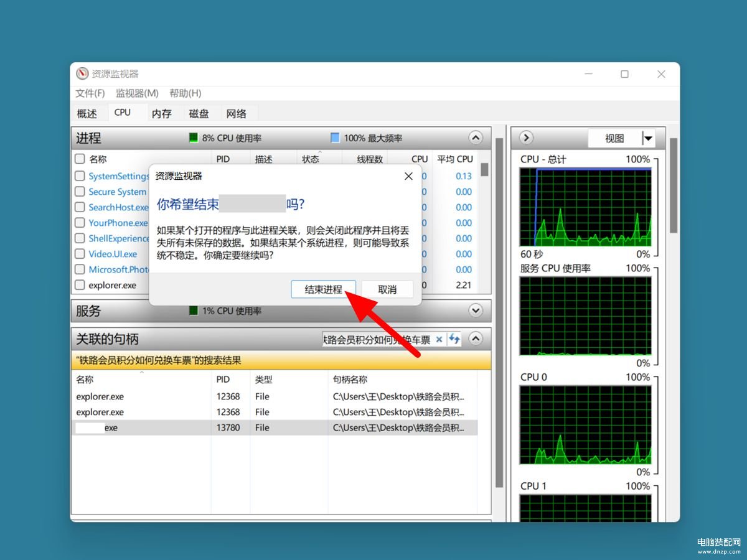Click the blue maximum frequency indicator square
The height and width of the screenshot is (560, 747).
click(x=335, y=138)
